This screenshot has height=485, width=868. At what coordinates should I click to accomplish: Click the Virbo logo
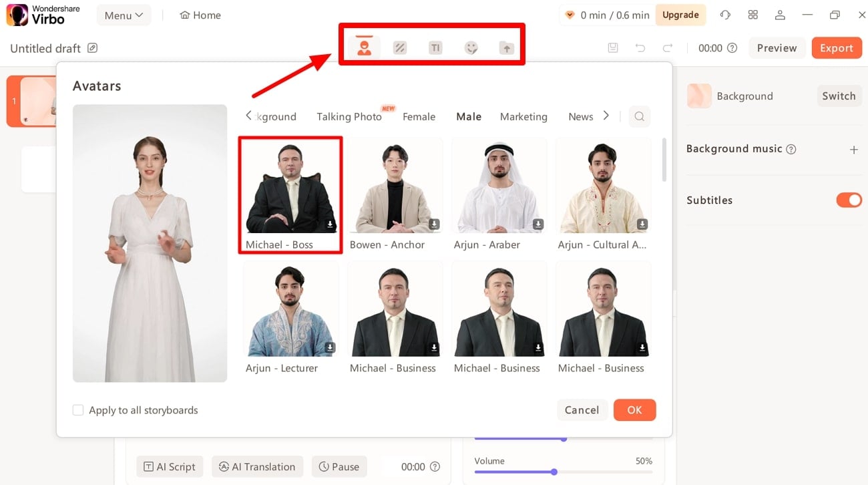tap(43, 15)
